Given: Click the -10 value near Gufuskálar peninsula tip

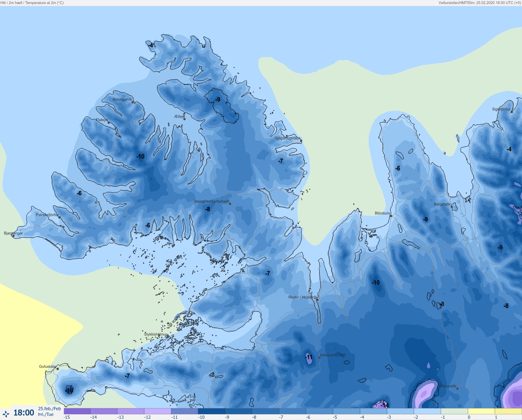Looking at the screenshot, I should (69, 391).
